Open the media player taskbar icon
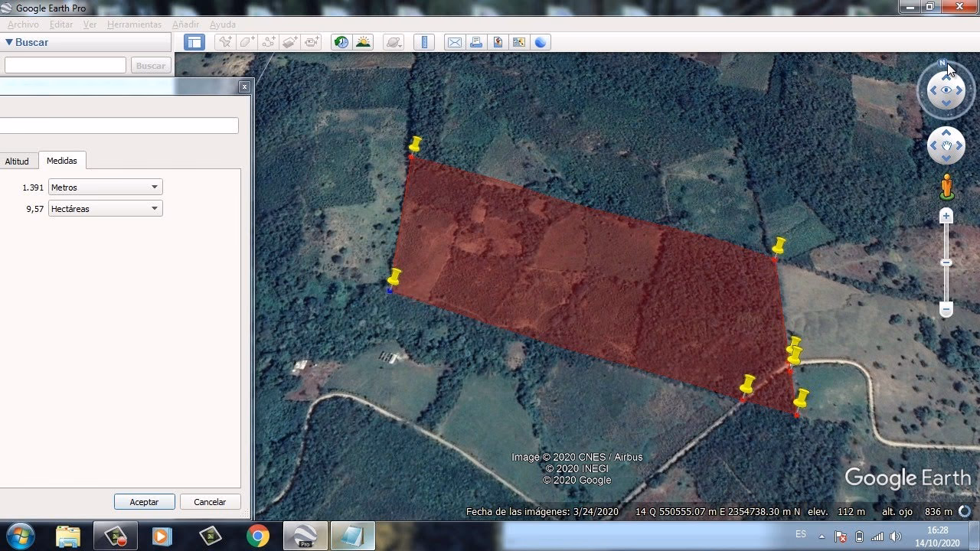 162,536
